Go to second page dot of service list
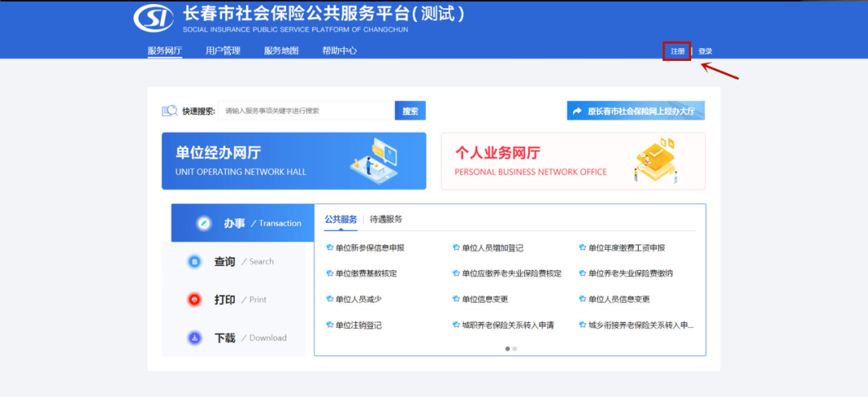 [514, 349]
